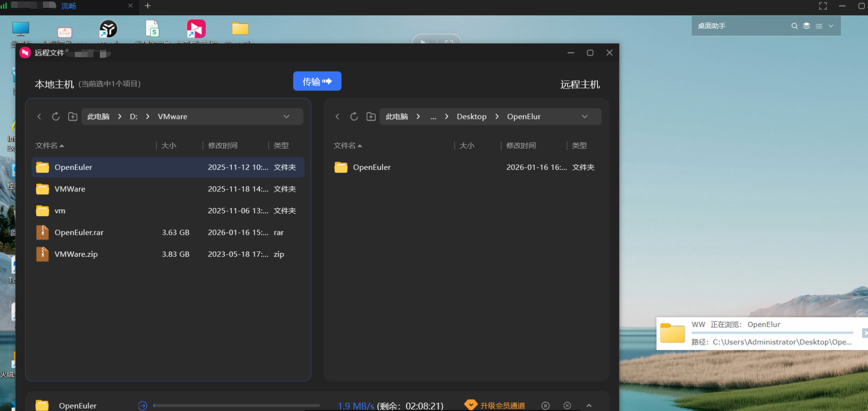Refresh the local host file list
This screenshot has width=868, height=411.
pos(56,116)
